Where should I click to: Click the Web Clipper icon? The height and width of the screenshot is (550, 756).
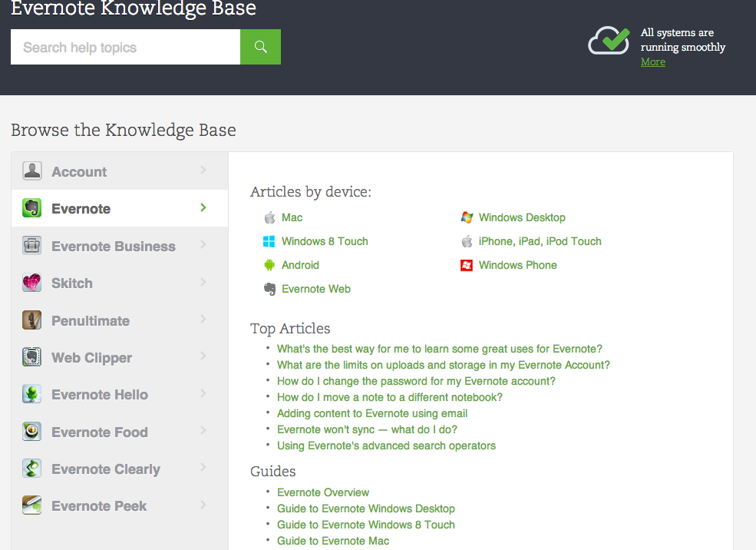click(x=31, y=357)
